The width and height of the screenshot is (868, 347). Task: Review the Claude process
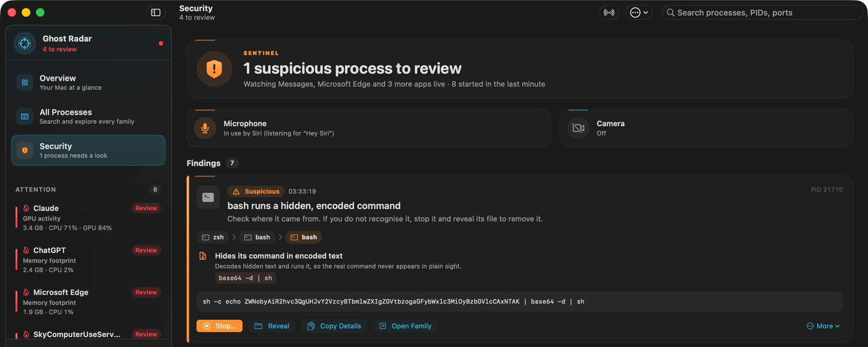click(x=146, y=208)
